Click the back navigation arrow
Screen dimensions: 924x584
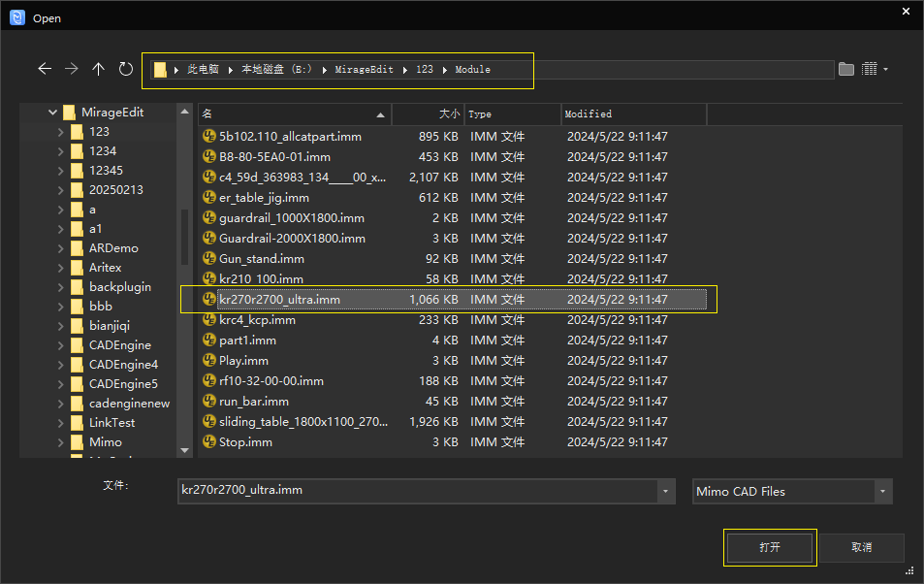point(44,69)
